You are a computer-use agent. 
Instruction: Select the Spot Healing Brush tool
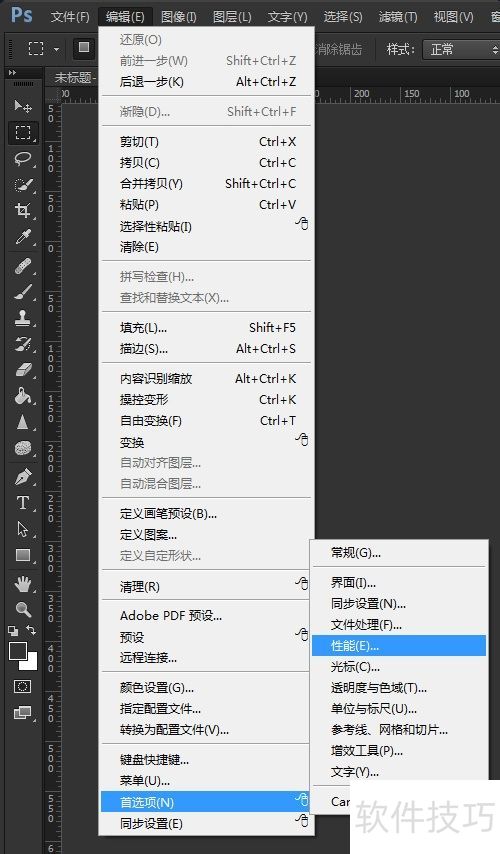click(x=22, y=267)
